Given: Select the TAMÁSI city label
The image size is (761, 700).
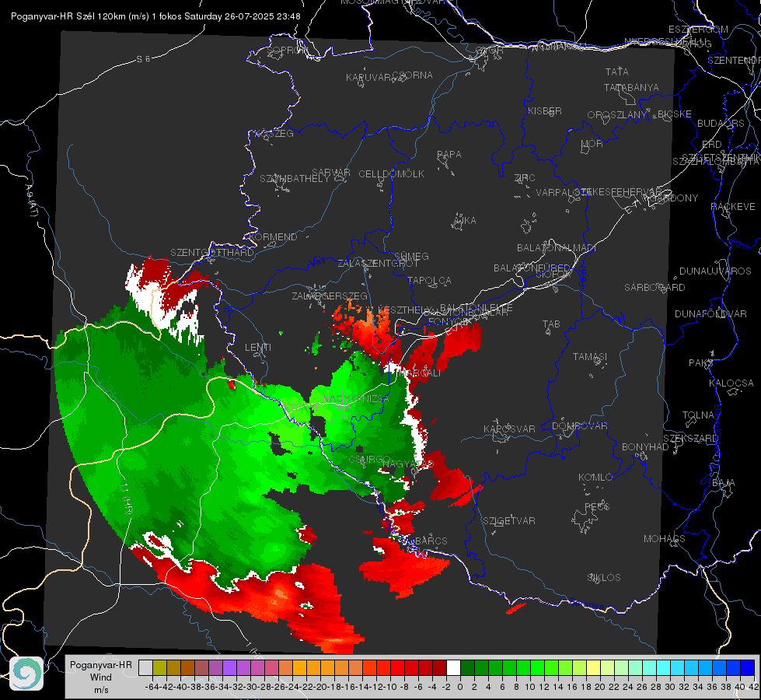Looking at the screenshot, I should click(590, 357).
